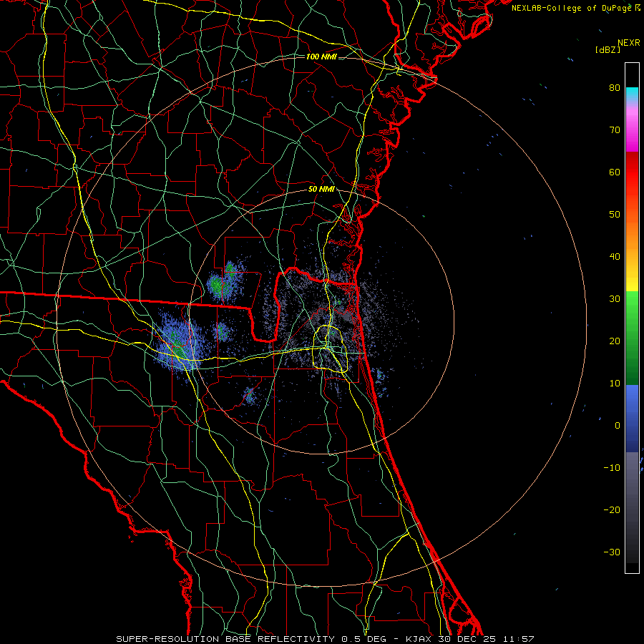
Task: Click the -30 value on the dBZ scale
Action: [612, 553]
